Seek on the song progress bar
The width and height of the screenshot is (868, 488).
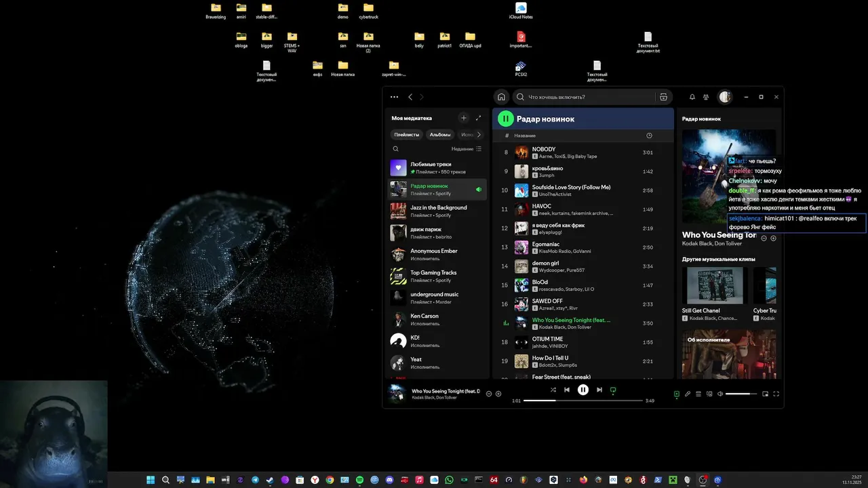click(583, 401)
